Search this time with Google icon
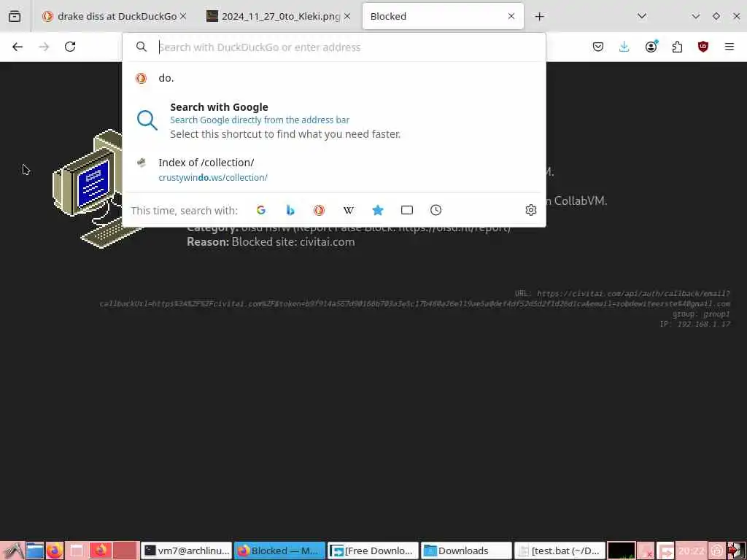This screenshot has height=560, width=747. [x=261, y=210]
